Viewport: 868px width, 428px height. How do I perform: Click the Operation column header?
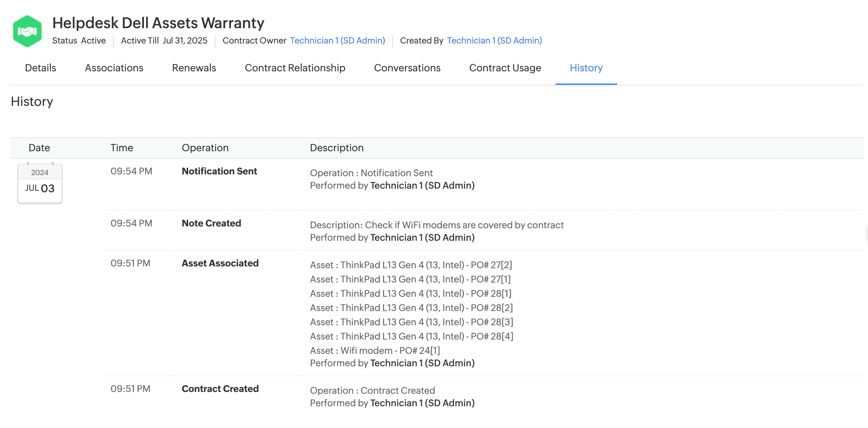[x=205, y=148]
